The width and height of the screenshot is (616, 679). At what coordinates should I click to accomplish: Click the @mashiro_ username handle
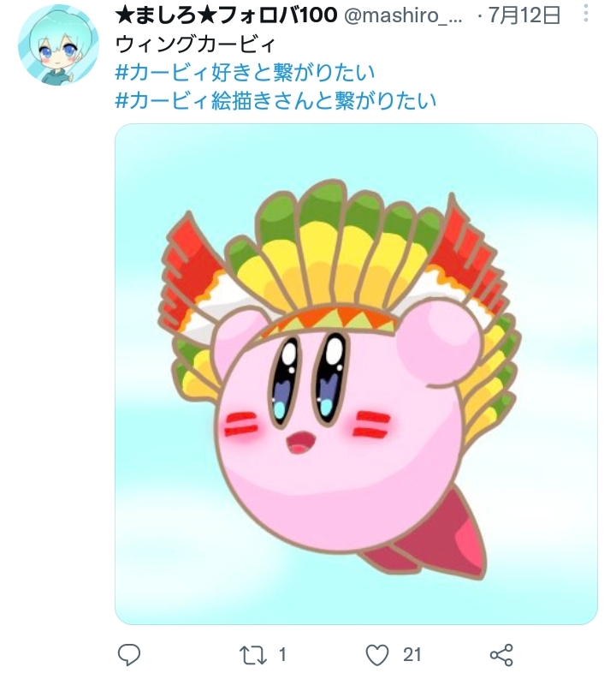tap(403, 16)
